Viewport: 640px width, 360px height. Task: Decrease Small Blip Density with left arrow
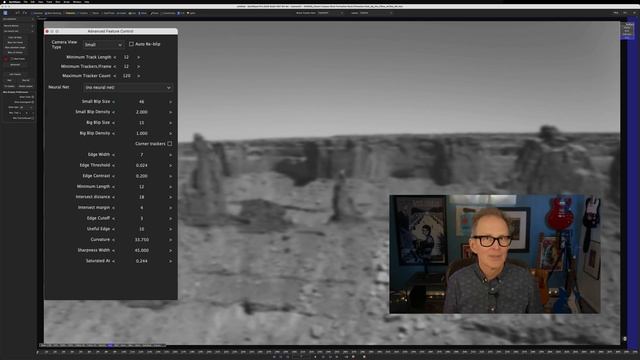coord(113,112)
